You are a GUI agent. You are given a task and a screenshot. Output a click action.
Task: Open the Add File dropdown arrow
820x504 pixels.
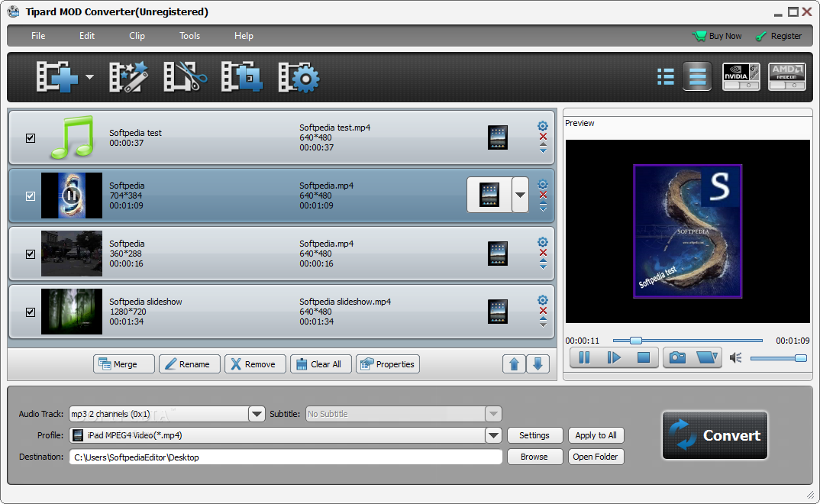[89, 77]
